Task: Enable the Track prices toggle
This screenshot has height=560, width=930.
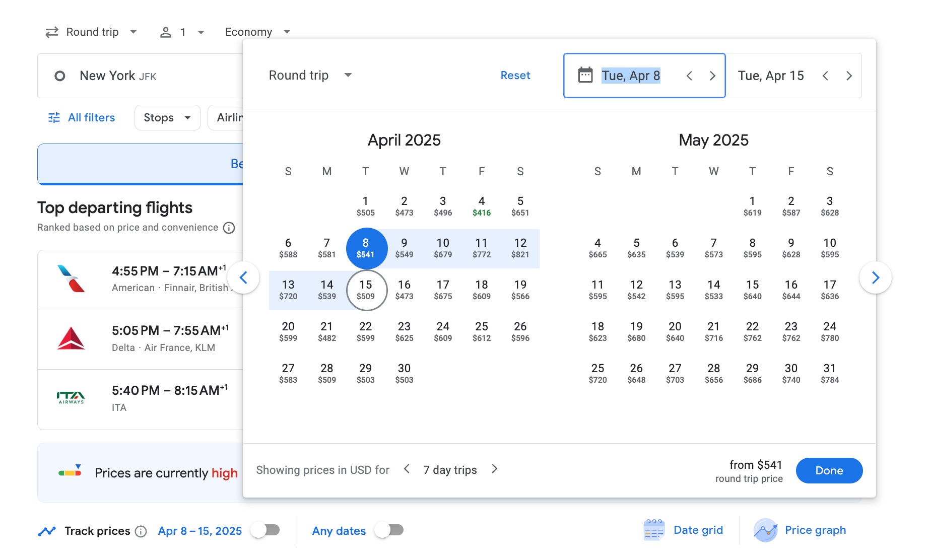Action: (266, 530)
